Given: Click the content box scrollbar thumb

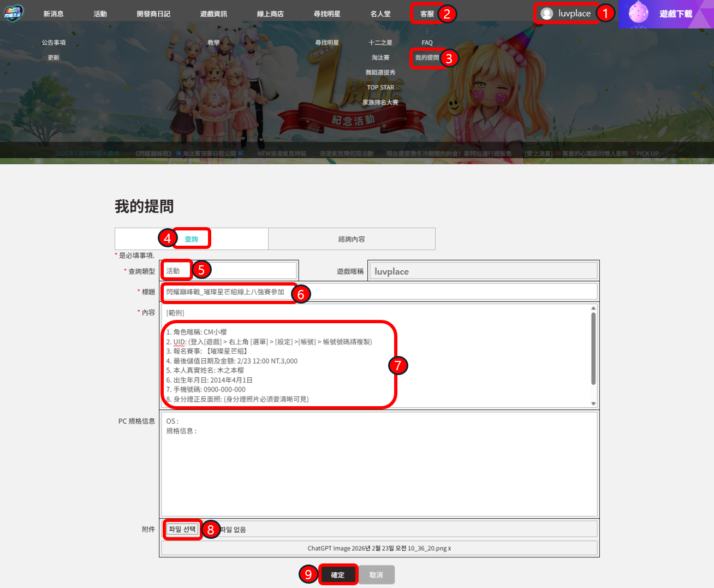Looking at the screenshot, I should (x=593, y=349).
